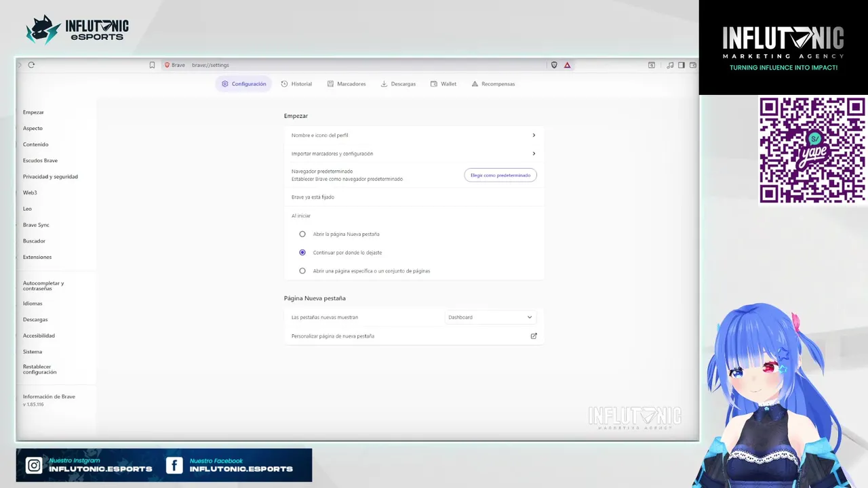Open the Brave Shields lion icon
The width and height of the screenshot is (868, 488).
tap(554, 65)
